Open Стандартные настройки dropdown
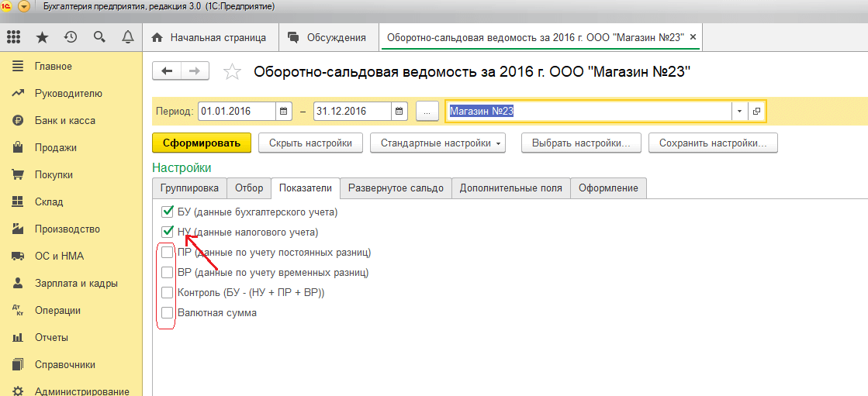 (x=437, y=143)
